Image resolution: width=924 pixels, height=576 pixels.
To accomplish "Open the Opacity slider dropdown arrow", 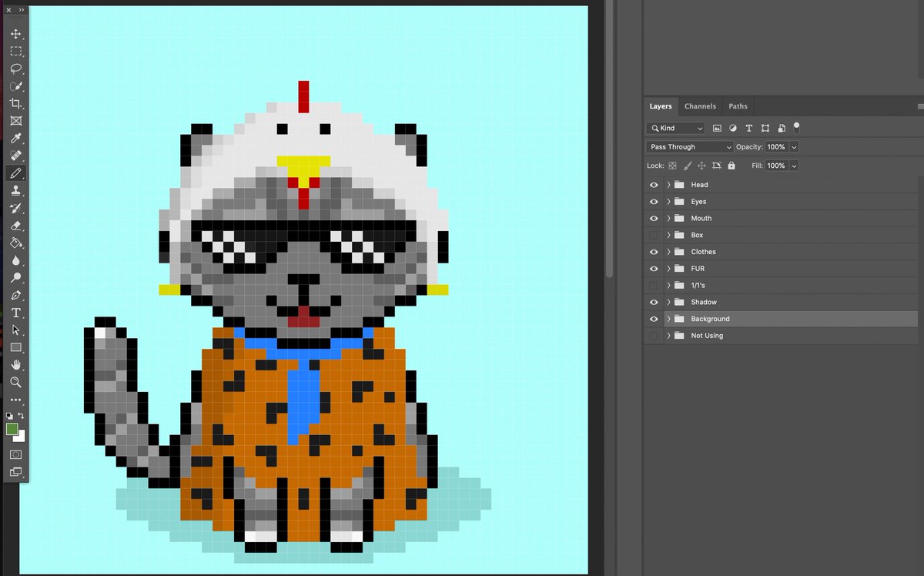I will (795, 146).
